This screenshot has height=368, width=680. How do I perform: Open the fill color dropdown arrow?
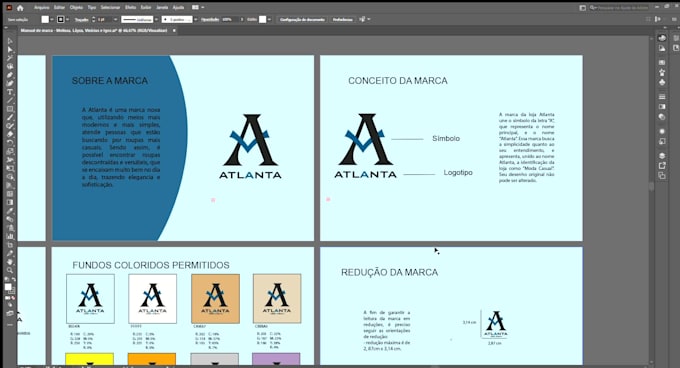(x=52, y=20)
